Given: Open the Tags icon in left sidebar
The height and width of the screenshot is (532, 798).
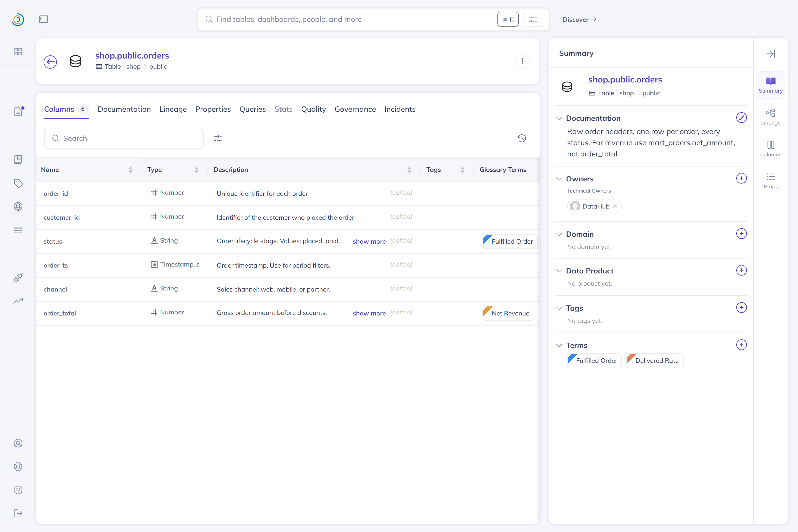Looking at the screenshot, I should (18, 183).
